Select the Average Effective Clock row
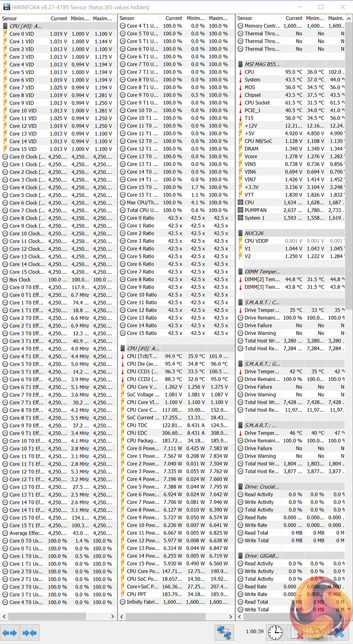Screen dimensions: 353x644 pyautogui.click(x=27, y=533)
